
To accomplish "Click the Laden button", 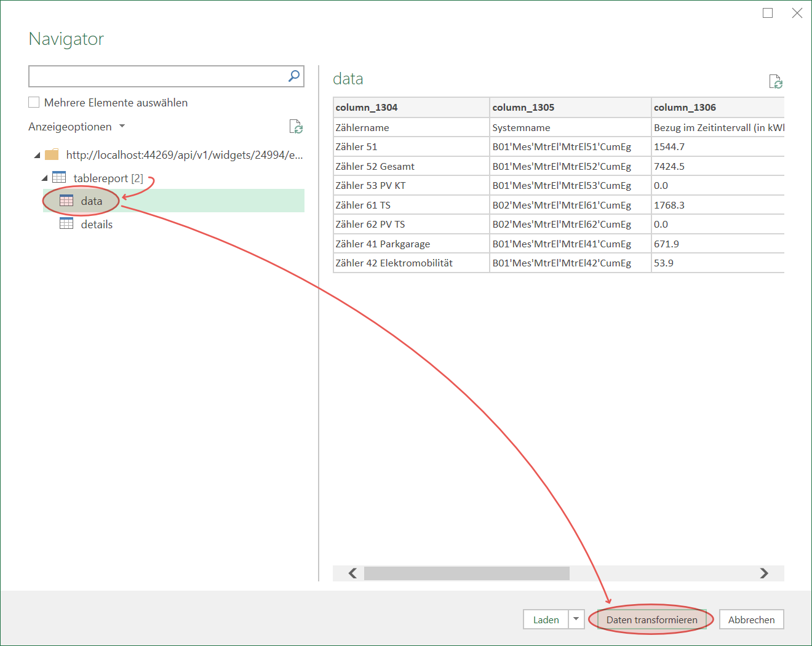I will (546, 620).
